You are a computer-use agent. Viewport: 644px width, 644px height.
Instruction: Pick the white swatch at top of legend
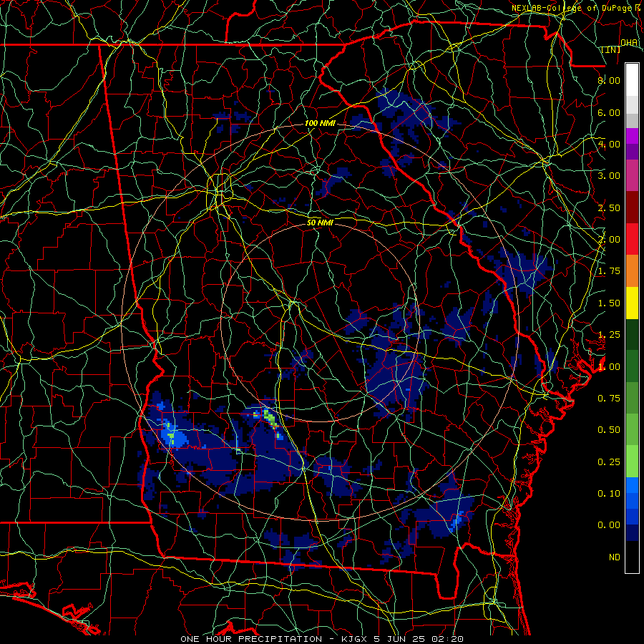(x=632, y=80)
